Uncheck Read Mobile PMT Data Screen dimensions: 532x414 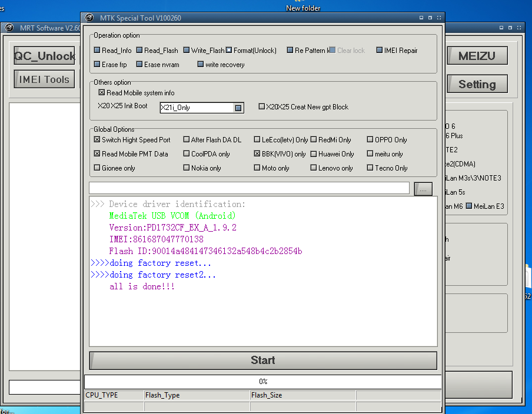97,153
